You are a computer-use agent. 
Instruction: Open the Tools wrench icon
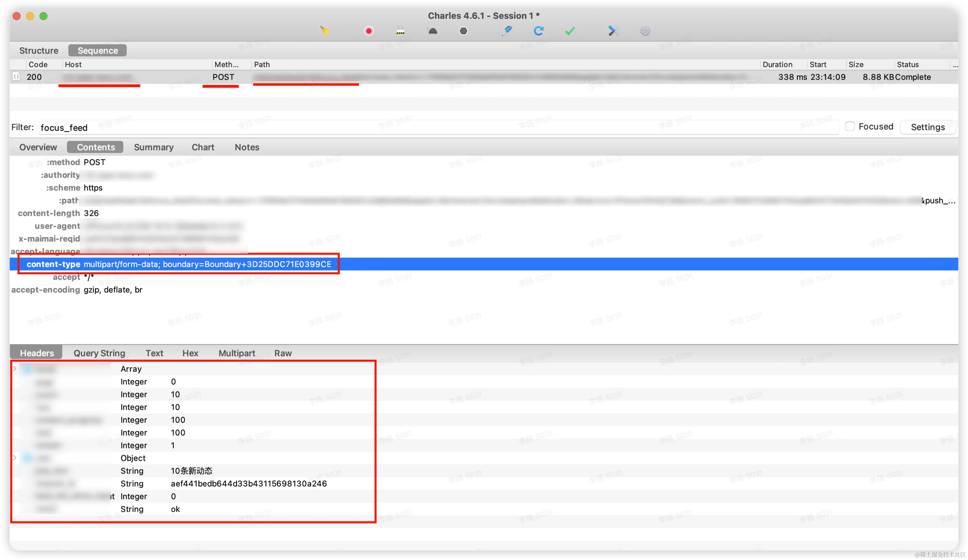(613, 31)
